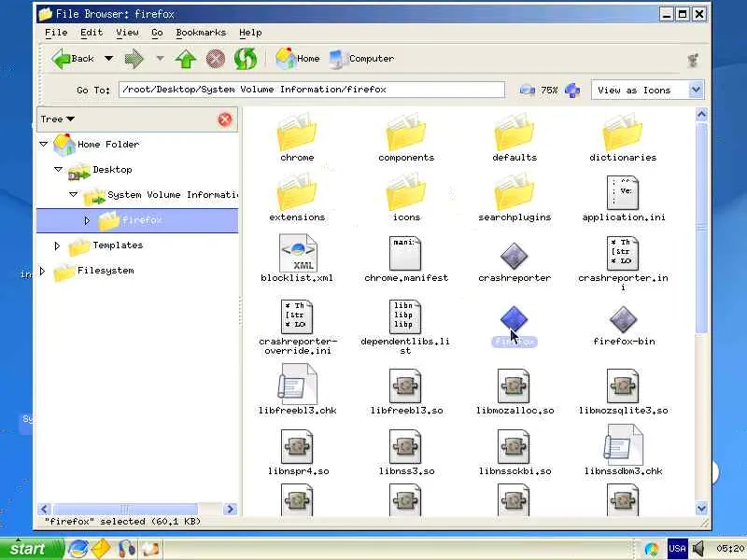This screenshot has height=560, width=747.
Task: Open the start menu button
Action: point(31,549)
